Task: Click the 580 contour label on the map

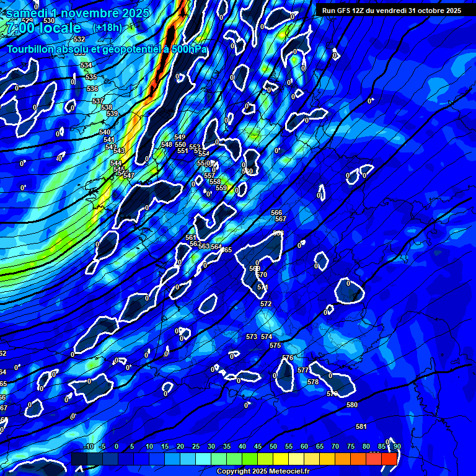Action: (x=352, y=405)
